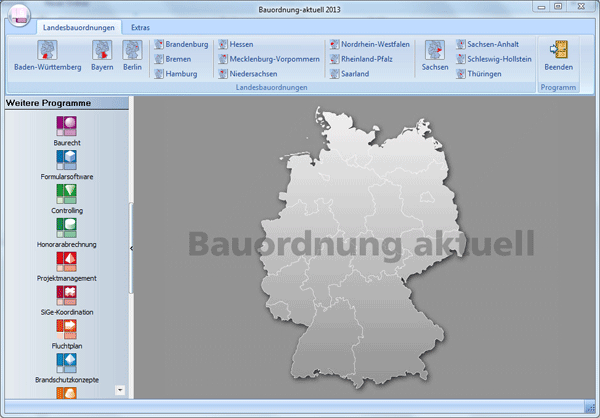Collapse the Weitere Programme side panel
The height and width of the screenshot is (418, 600).
point(132,248)
